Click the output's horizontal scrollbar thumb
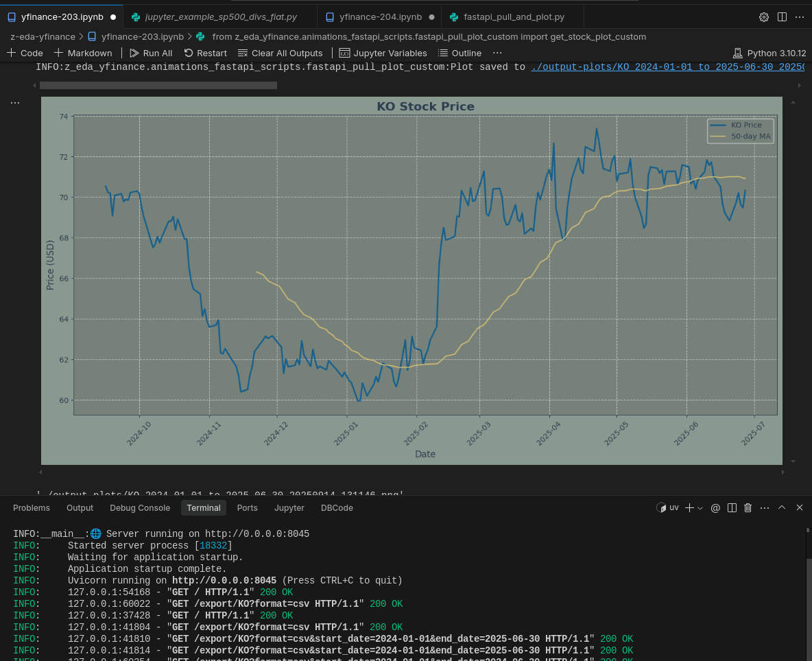Screen dimensions: 812x661 [x=158, y=86]
